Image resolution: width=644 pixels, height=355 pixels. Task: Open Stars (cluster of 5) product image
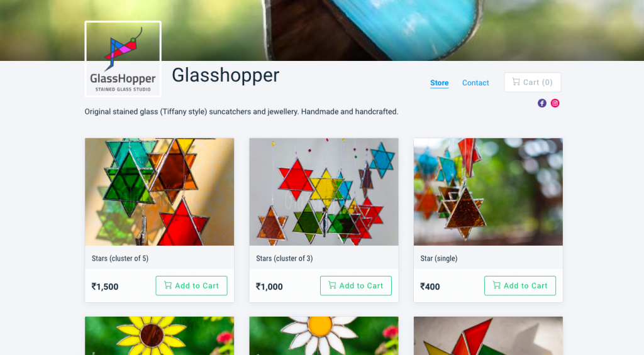pyautogui.click(x=159, y=192)
